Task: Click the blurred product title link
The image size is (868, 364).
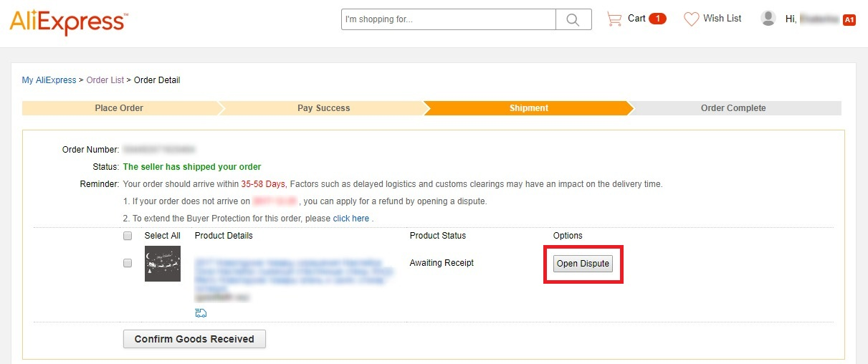Action: click(x=294, y=276)
